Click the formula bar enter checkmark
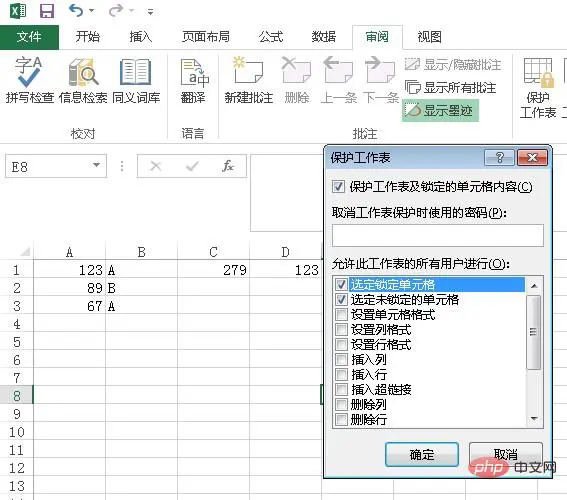The image size is (567, 500). (x=192, y=166)
